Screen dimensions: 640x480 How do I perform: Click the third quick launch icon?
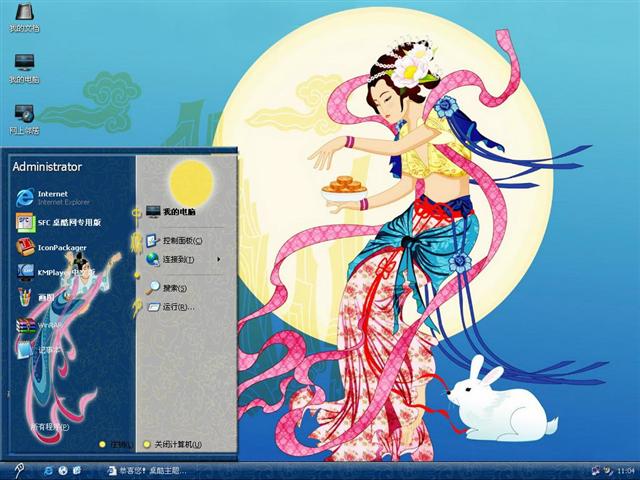[x=77, y=471]
